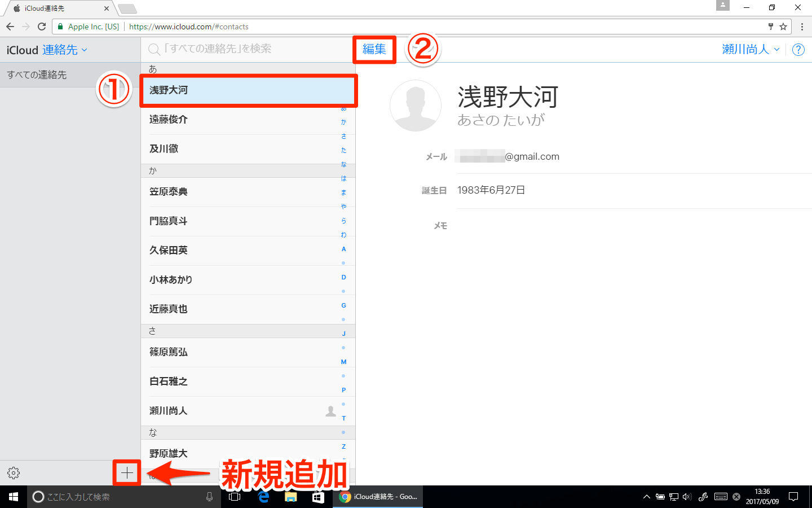Image resolution: width=812 pixels, height=508 pixels.
Task: Open a new browser tab
Action: click(x=127, y=8)
